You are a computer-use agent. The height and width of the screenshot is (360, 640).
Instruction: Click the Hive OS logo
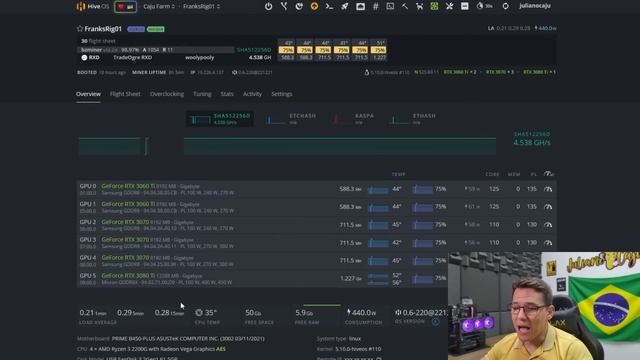pos(92,6)
